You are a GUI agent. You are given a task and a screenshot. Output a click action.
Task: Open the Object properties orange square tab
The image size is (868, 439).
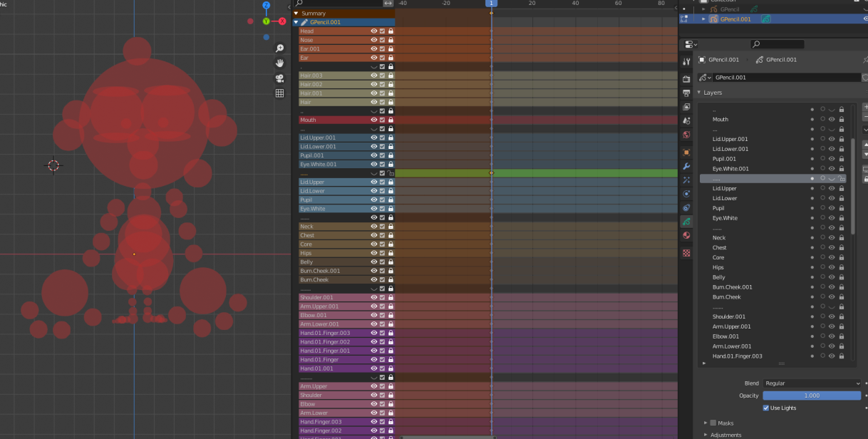tap(686, 153)
